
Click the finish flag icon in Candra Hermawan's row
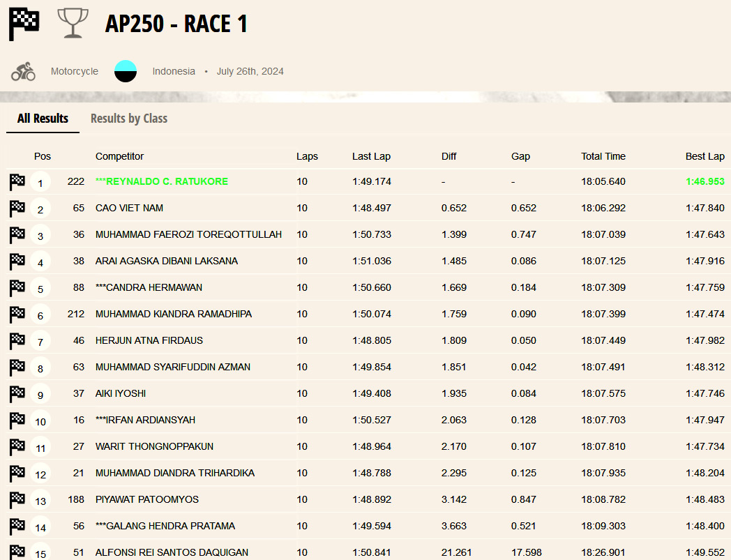pos(17,288)
